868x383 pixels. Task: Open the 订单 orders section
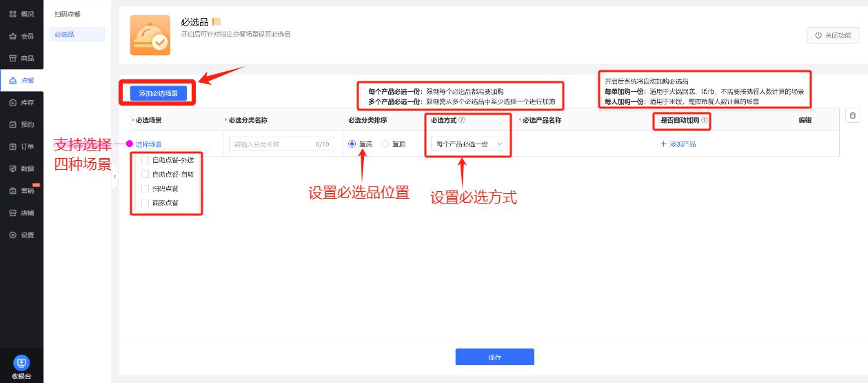21,146
